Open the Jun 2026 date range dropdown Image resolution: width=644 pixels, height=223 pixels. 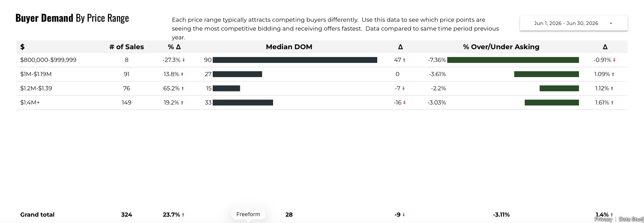pos(574,23)
